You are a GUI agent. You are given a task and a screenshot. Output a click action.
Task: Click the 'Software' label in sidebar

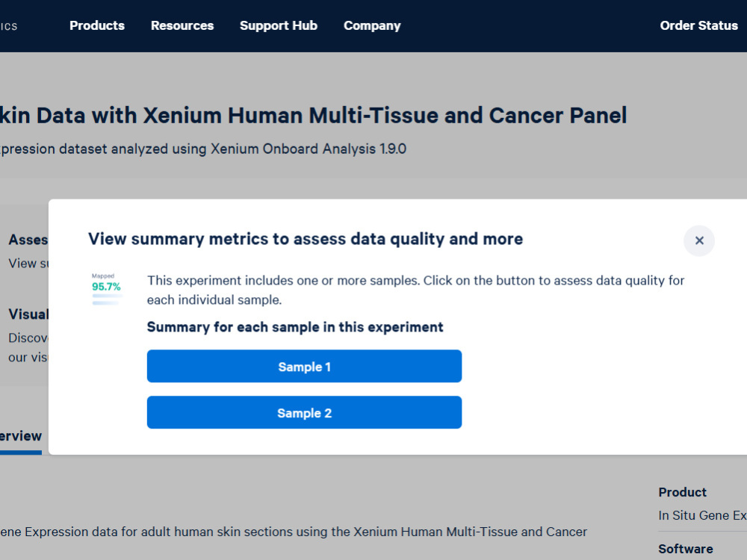[686, 549]
